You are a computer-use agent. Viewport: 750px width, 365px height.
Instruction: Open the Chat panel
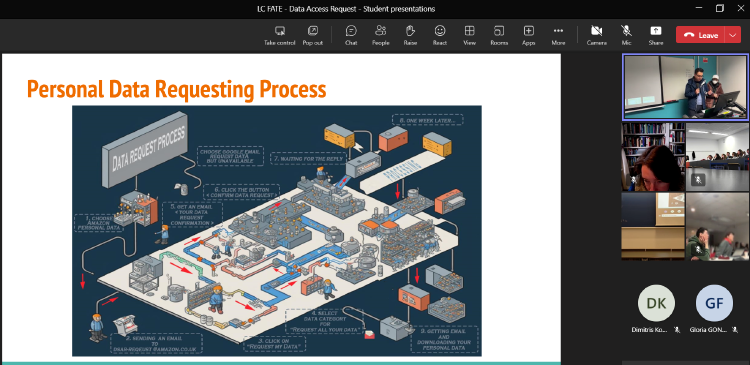click(351, 35)
